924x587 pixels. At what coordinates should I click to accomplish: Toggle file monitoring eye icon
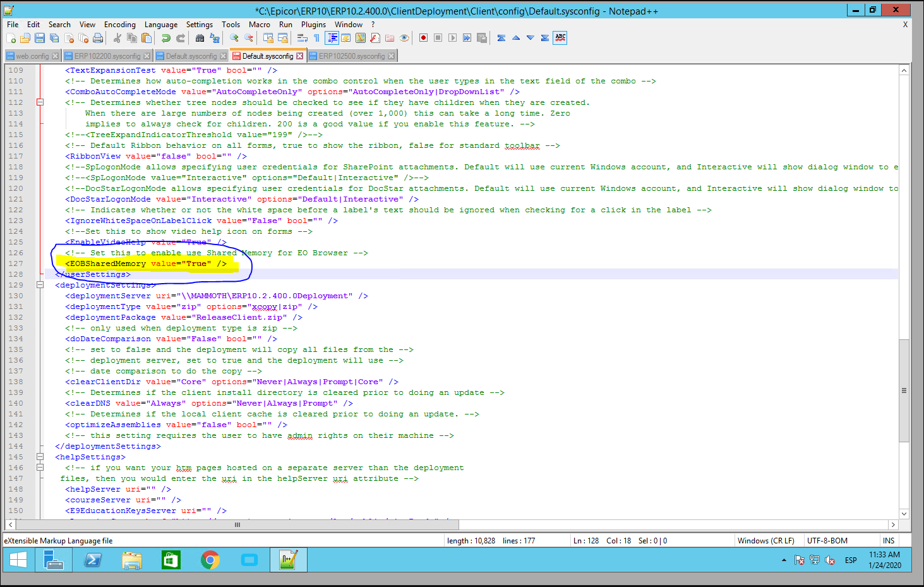404,38
